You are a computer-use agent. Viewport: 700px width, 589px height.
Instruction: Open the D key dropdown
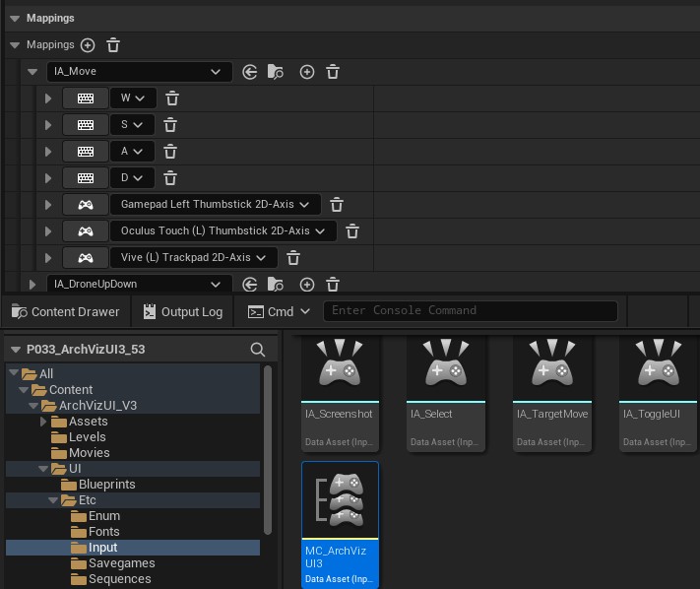coord(132,178)
